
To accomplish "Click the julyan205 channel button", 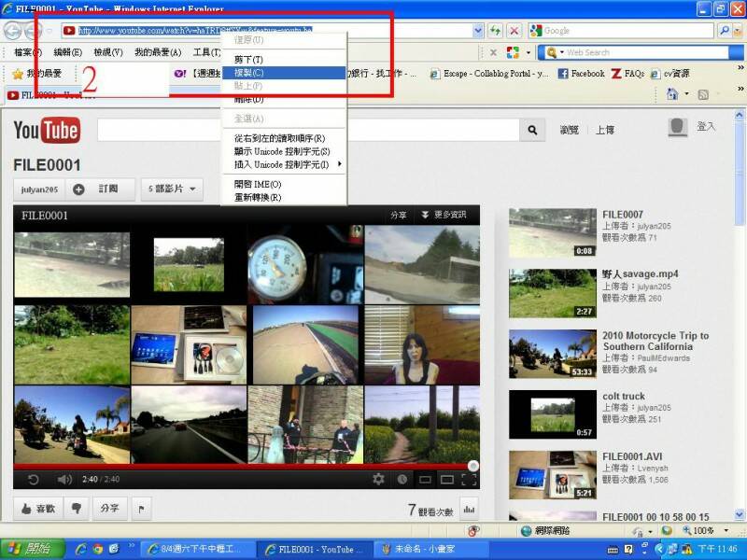I will pos(39,189).
